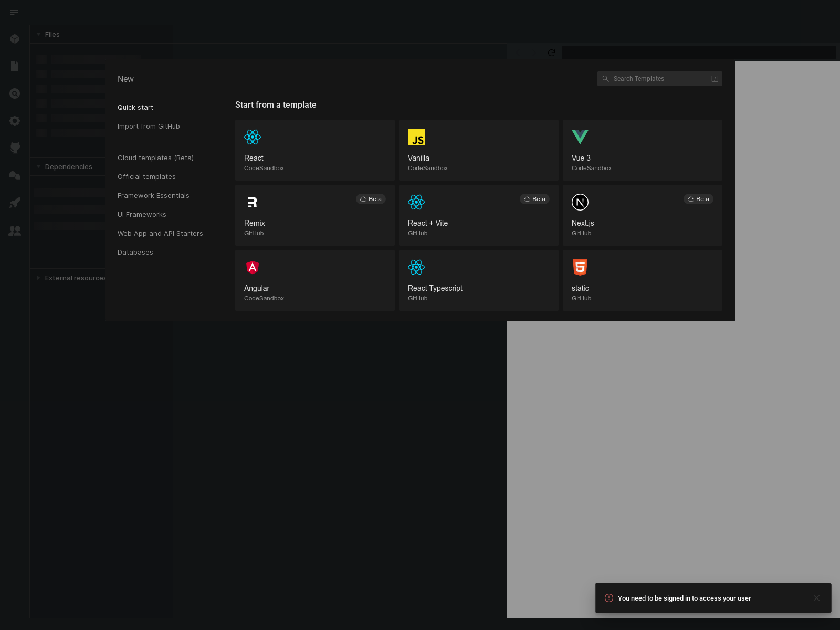Open the GitHub icon in sidebar

(x=15, y=148)
